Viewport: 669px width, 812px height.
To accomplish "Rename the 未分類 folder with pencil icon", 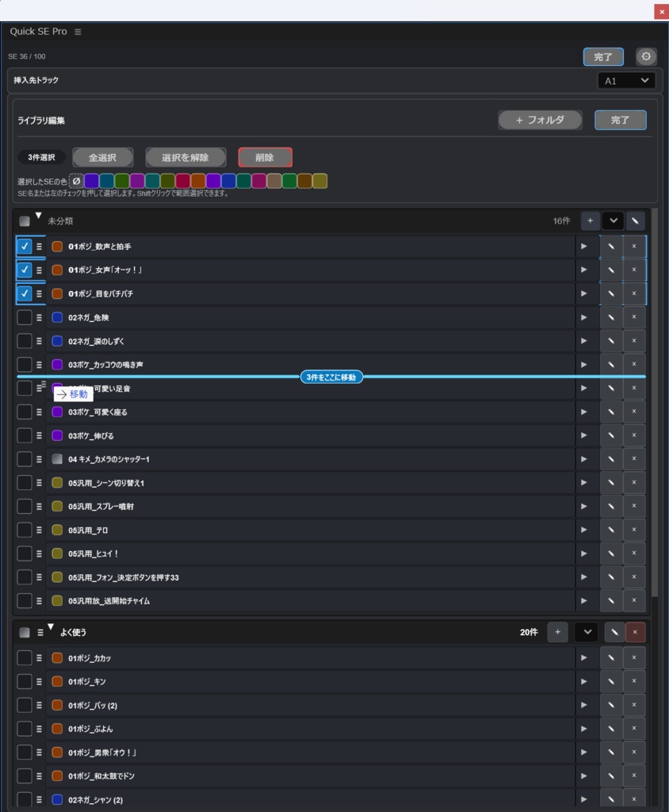I will coord(636,221).
